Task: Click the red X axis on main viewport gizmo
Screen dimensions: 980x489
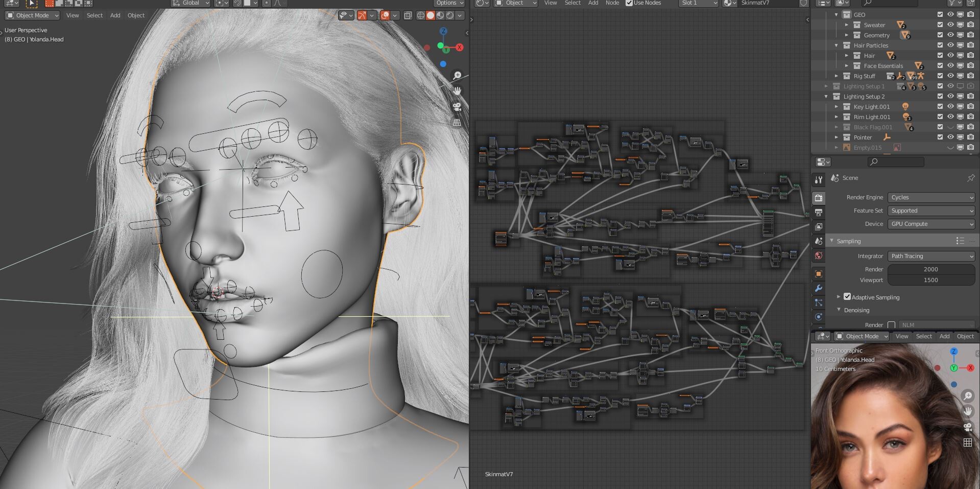Action: (460, 48)
